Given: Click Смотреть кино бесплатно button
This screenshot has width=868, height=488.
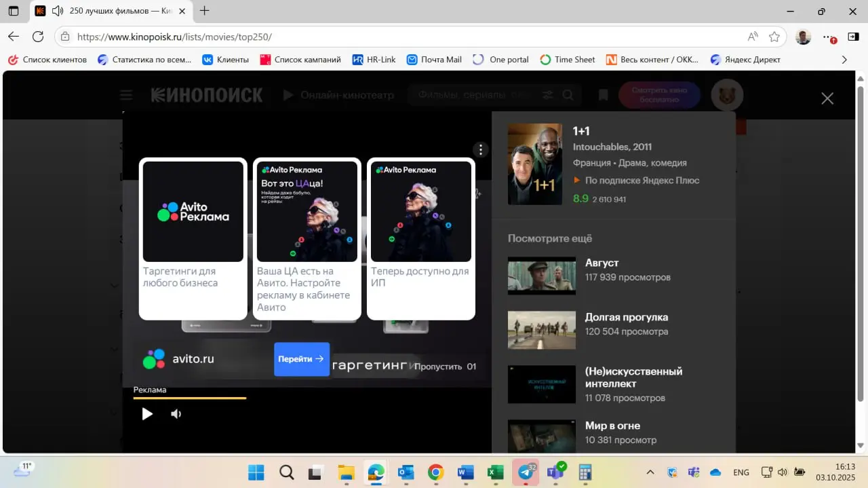Looking at the screenshot, I should [659, 96].
